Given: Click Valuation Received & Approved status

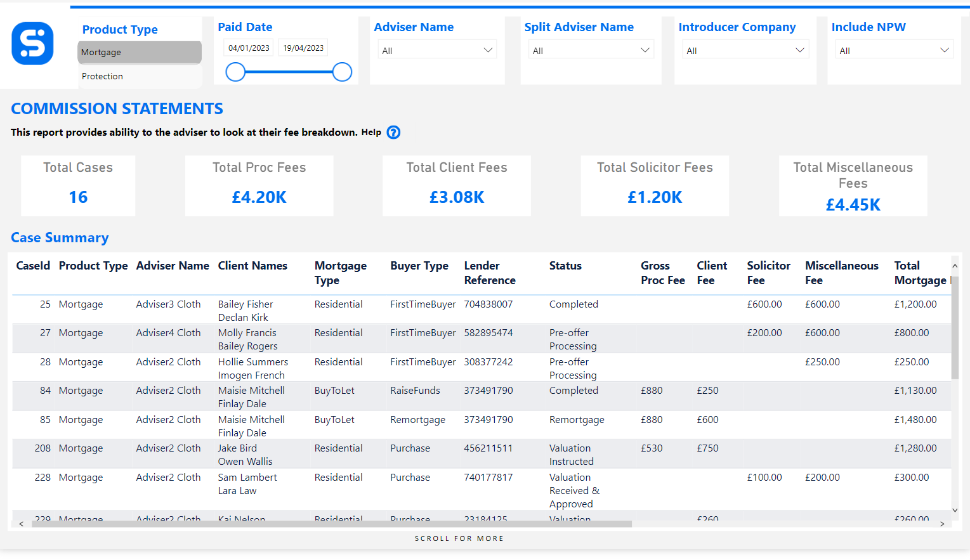Looking at the screenshot, I should pos(574,491).
